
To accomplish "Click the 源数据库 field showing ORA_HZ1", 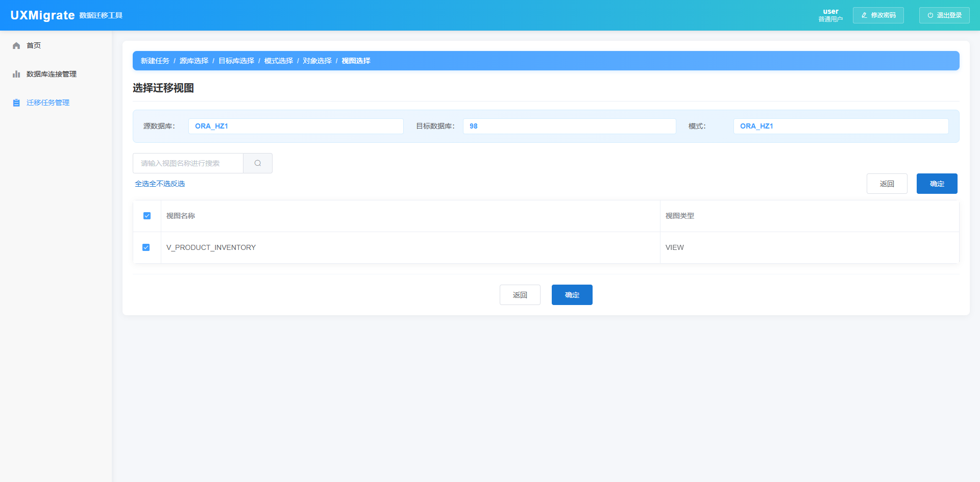I will click(x=296, y=126).
